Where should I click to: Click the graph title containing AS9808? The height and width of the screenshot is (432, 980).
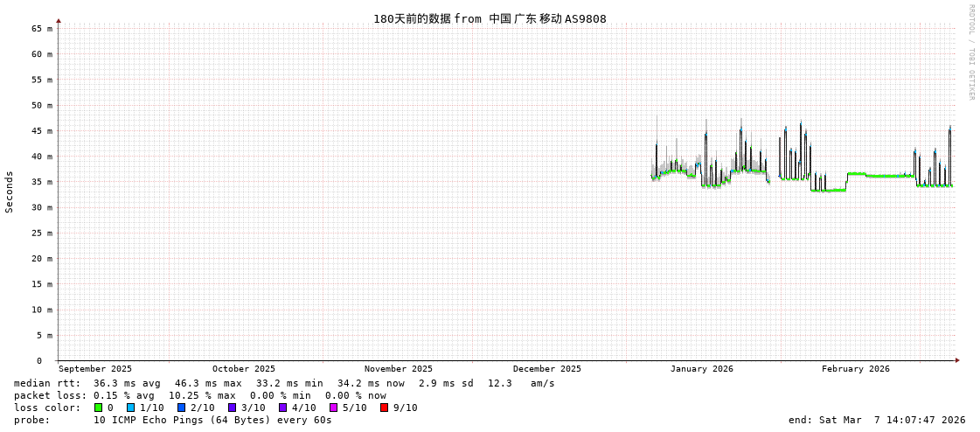coord(490,19)
